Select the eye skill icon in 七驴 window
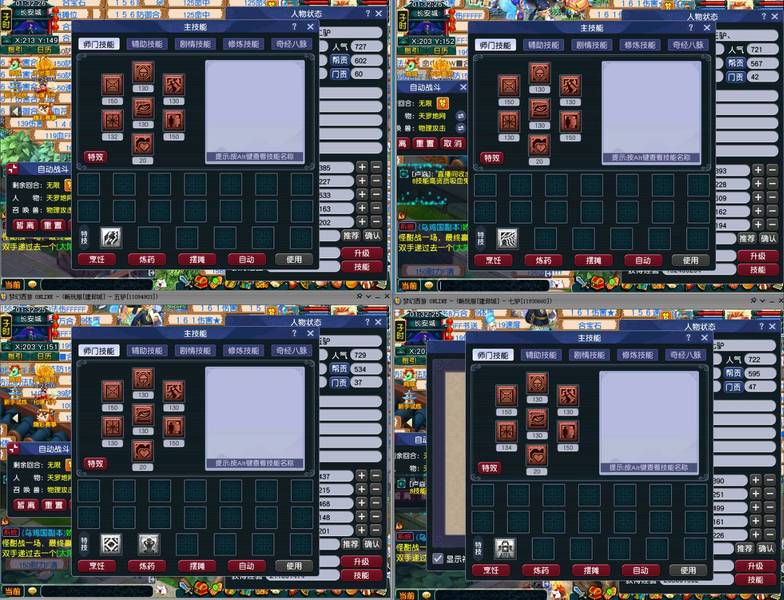Image resolution: width=784 pixels, height=600 pixels. (537, 419)
